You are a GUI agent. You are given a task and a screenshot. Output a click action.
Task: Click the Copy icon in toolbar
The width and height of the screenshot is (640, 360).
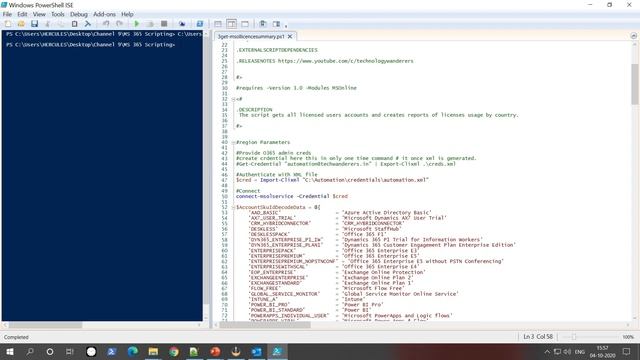pyautogui.click(x=61, y=24)
